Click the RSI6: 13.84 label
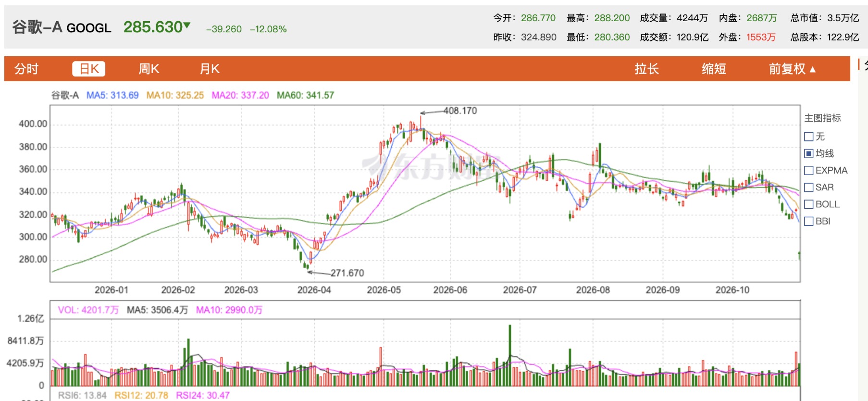868x401 pixels. pyautogui.click(x=82, y=395)
